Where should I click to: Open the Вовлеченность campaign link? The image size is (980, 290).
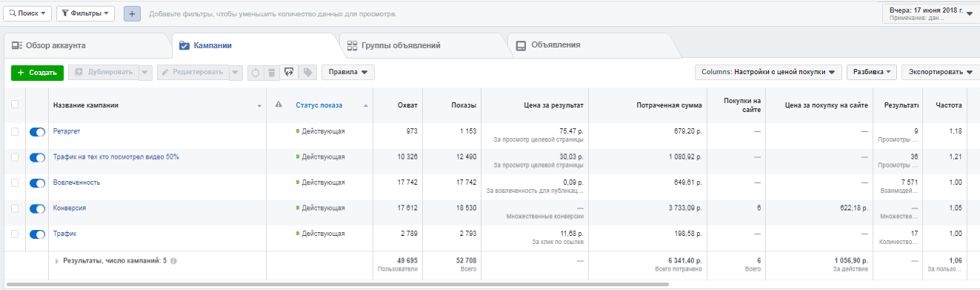[76, 182]
